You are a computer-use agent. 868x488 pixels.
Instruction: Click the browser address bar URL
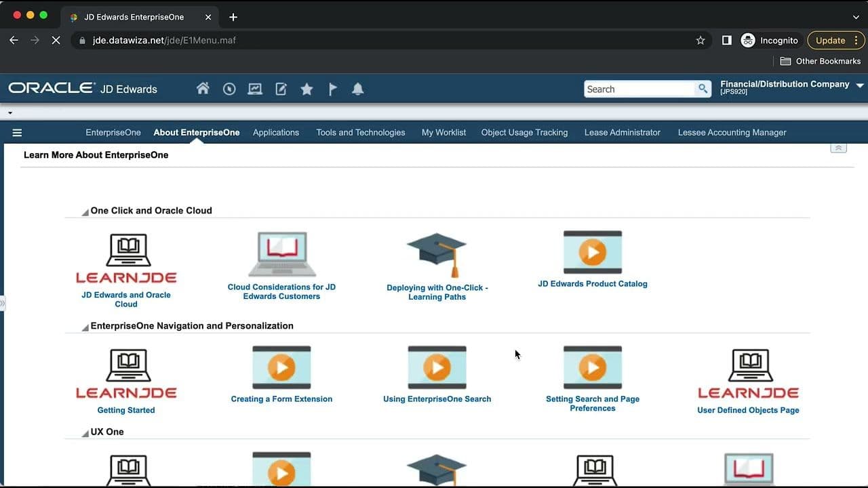(164, 41)
